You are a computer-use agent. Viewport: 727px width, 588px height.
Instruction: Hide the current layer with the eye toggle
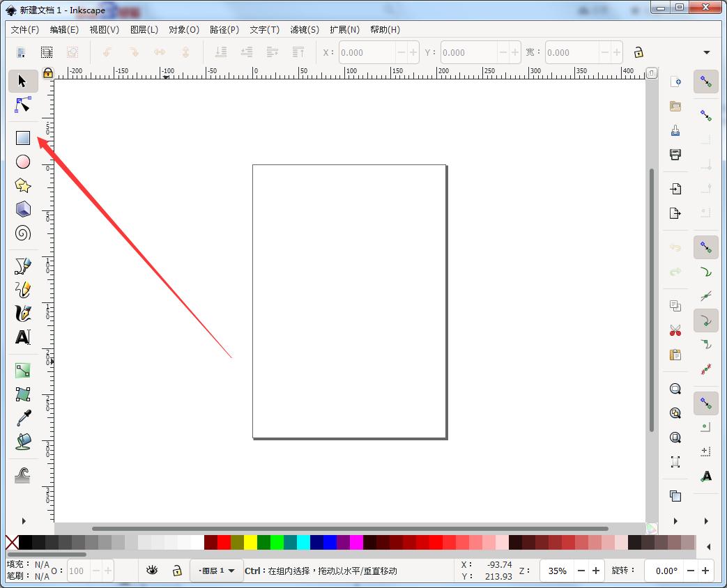coord(152,570)
